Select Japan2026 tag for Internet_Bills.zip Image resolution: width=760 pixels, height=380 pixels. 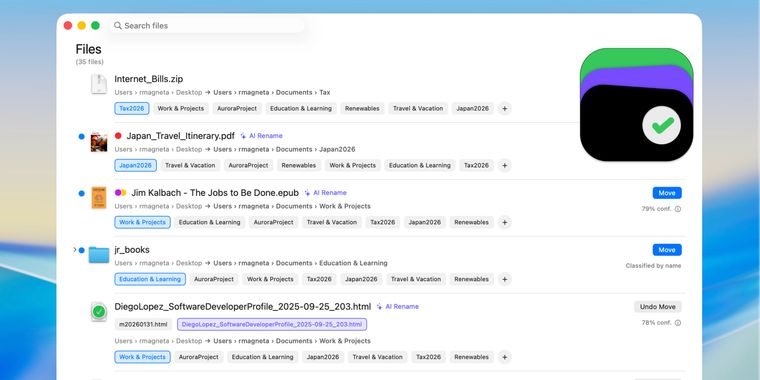click(473, 109)
